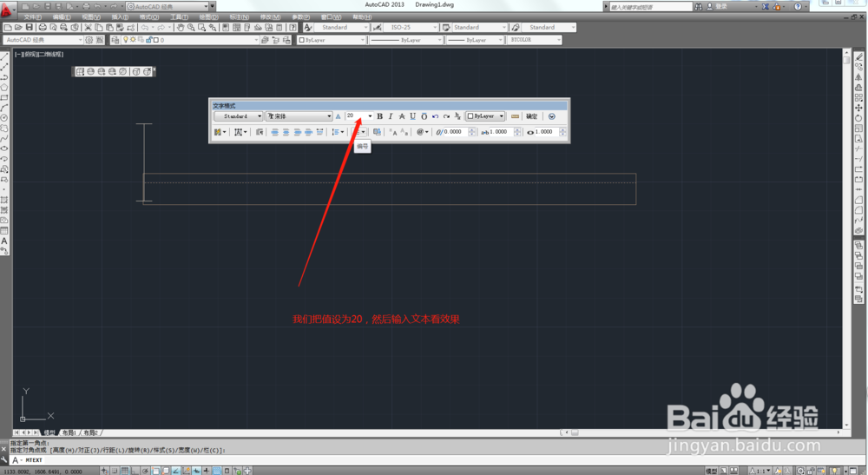The width and height of the screenshot is (868, 475).
Task: Open 格式(O) menu
Action: (149, 17)
